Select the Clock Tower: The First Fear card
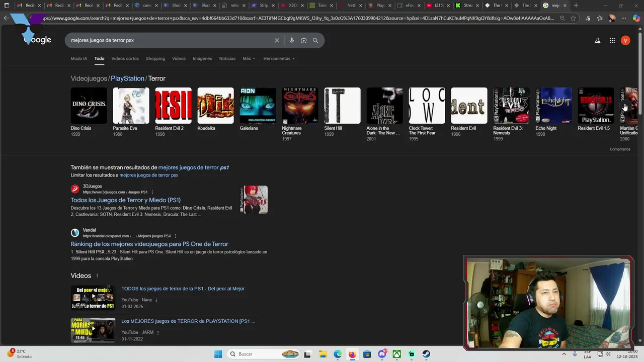 tap(427, 114)
